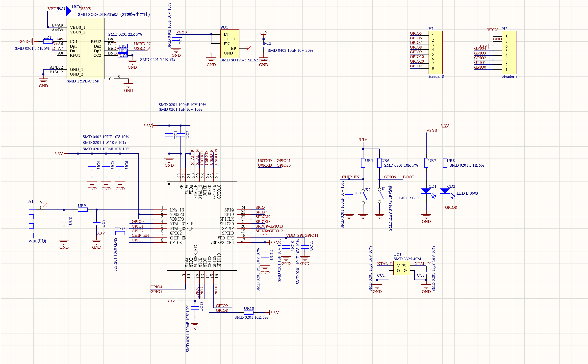588x364 pixels.
Task: Click the main ESP32 chip body
Action: pyautogui.click(x=202, y=226)
